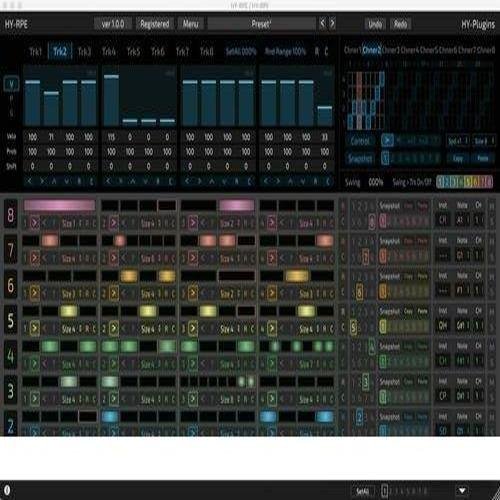Toggle Swing>Trk switch number 8

click(x=489, y=182)
